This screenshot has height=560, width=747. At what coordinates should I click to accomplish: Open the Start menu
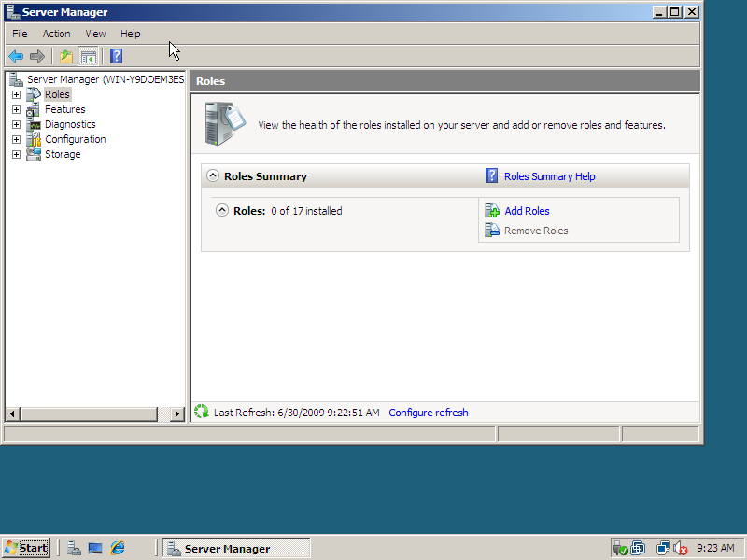26,548
